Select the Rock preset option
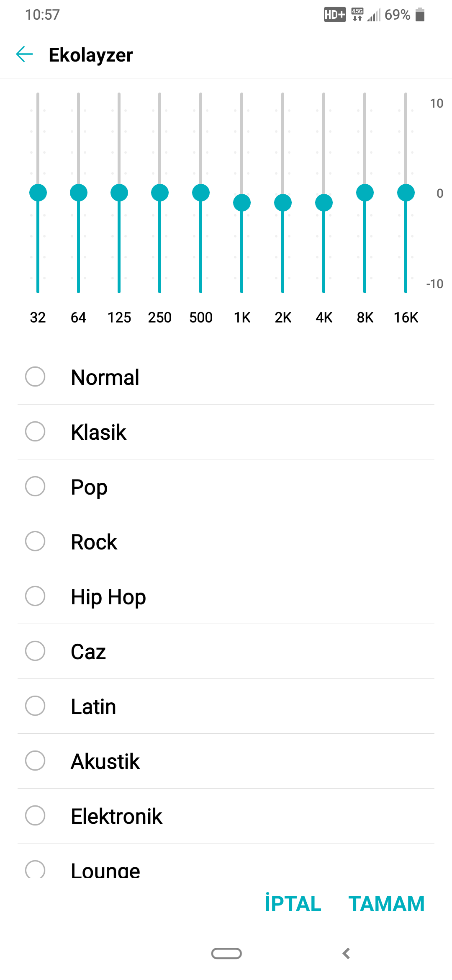This screenshot has height=980, width=452. [x=35, y=542]
